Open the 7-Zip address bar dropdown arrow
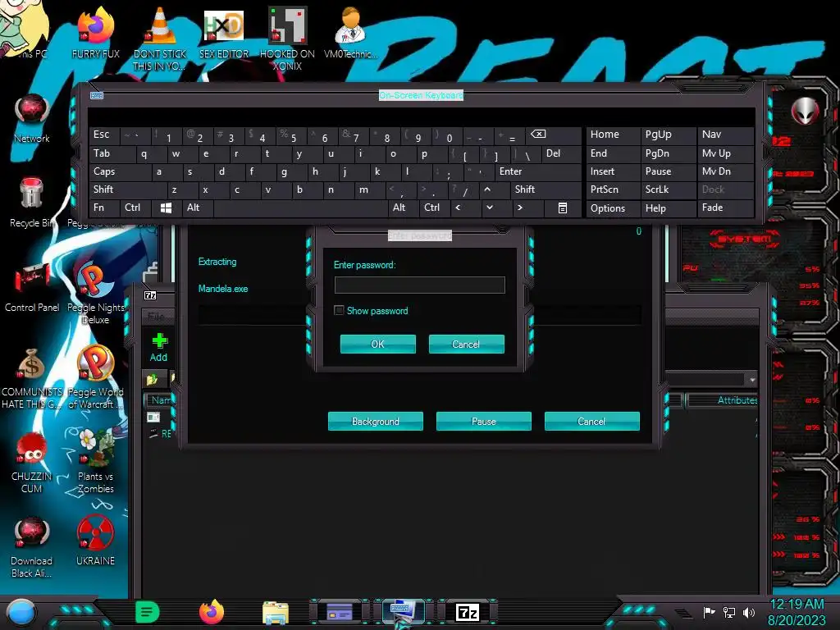Image resolution: width=840 pixels, height=630 pixels. (752, 379)
